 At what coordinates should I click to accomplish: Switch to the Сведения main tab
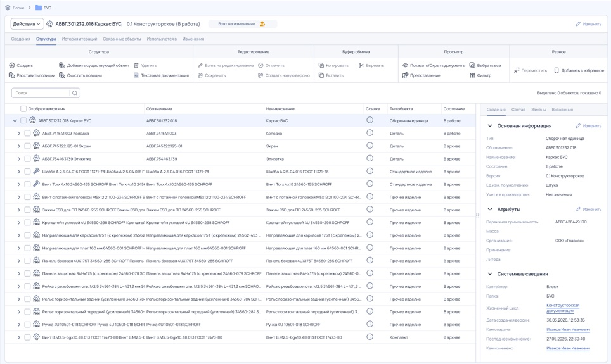pyautogui.click(x=21, y=39)
